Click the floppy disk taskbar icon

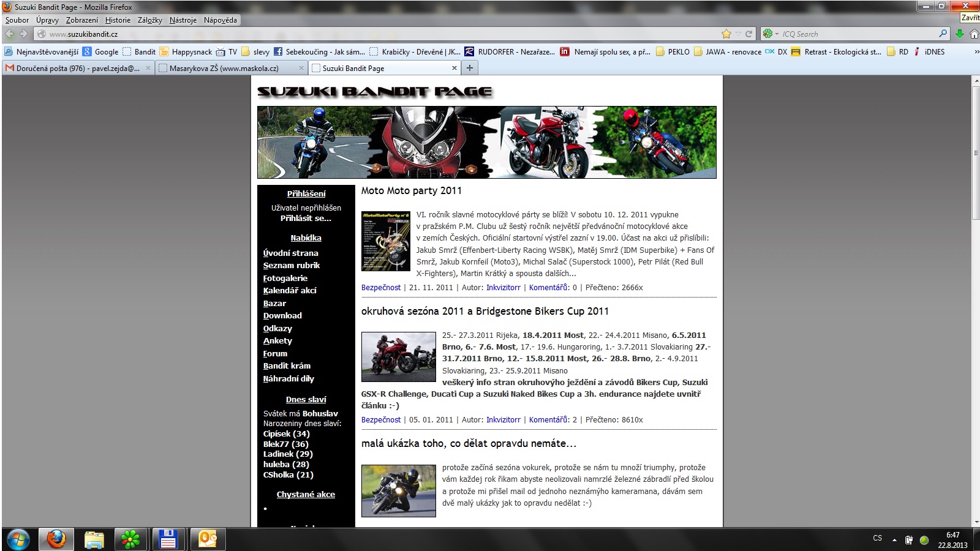coord(168,539)
